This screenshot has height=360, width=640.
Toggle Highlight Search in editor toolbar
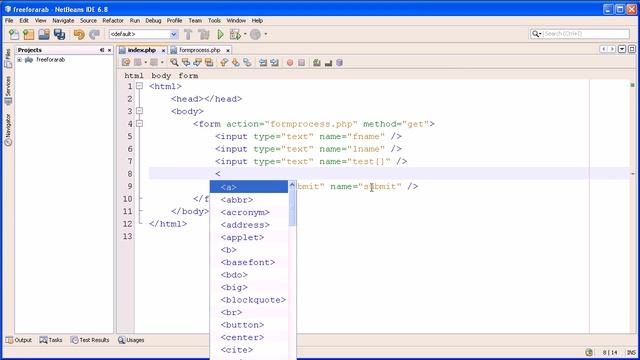coord(209,62)
